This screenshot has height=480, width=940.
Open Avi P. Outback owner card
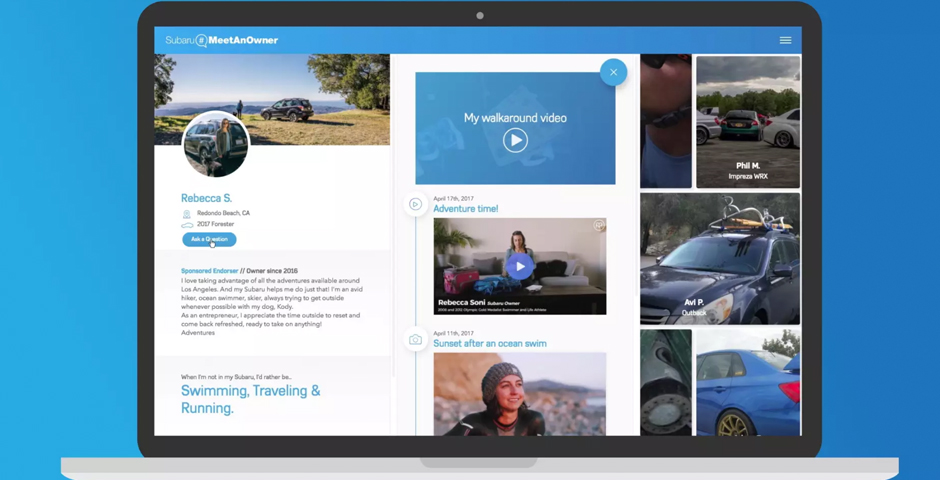point(720,259)
